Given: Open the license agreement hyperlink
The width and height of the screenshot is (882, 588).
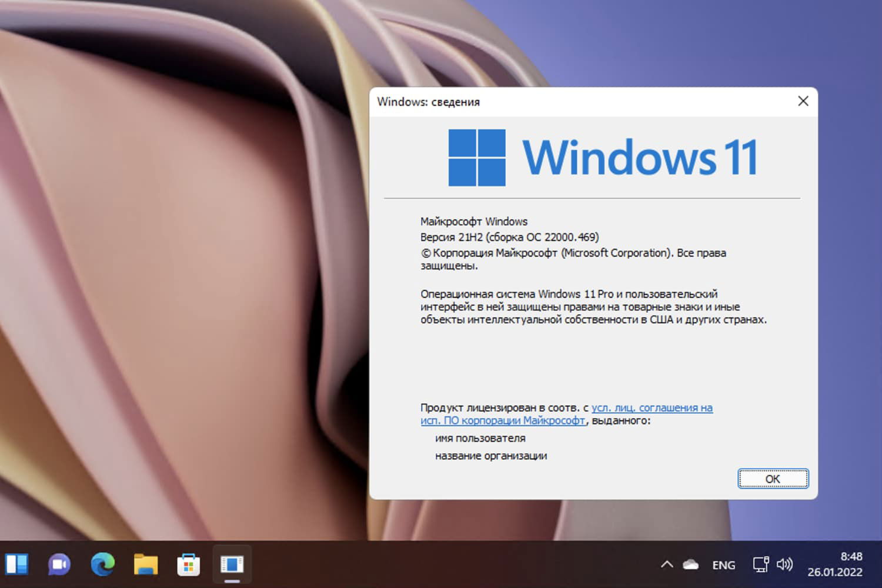Looking at the screenshot, I should [x=647, y=407].
